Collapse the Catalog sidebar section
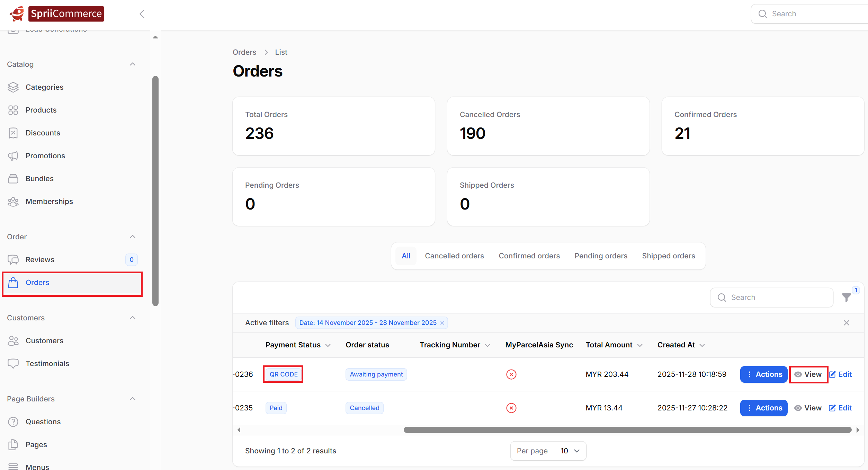Image resolution: width=868 pixels, height=470 pixels. pos(132,64)
